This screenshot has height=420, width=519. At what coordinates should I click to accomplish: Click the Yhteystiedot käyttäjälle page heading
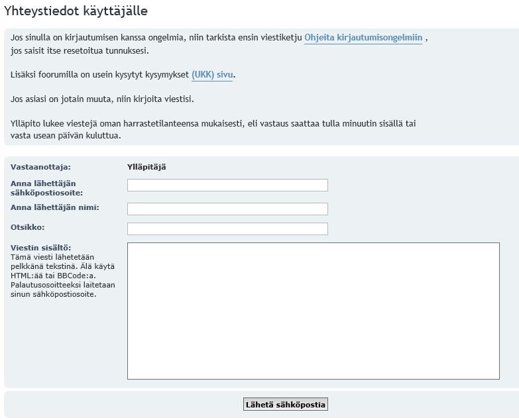tap(76, 11)
